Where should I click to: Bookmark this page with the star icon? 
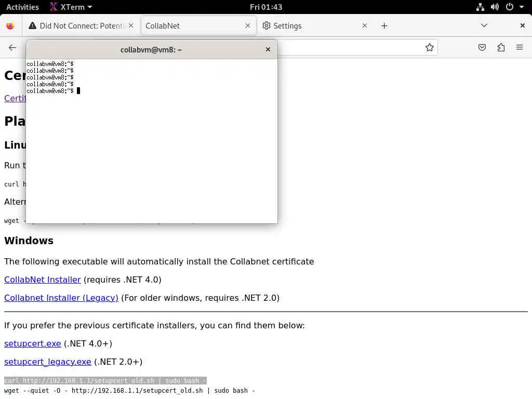[x=429, y=47]
